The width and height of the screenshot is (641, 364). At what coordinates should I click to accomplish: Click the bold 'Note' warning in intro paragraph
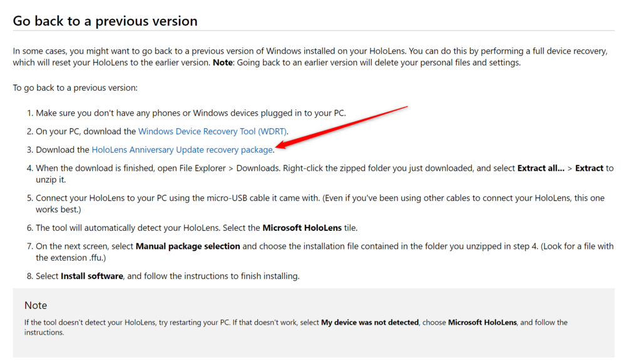tap(223, 63)
